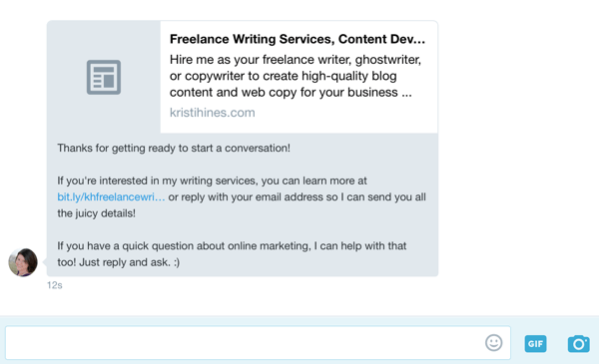599x364 pixels.
Task: Click 'or copywriter to create high-quality blog' line
Action: click(x=284, y=76)
